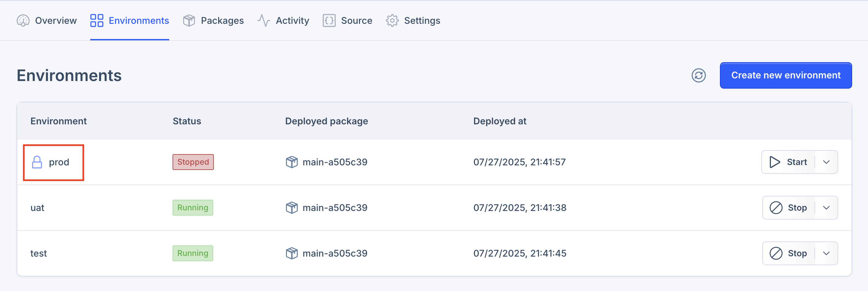Click the Settings gear icon
The height and width of the screenshot is (291, 868).
coord(392,21)
